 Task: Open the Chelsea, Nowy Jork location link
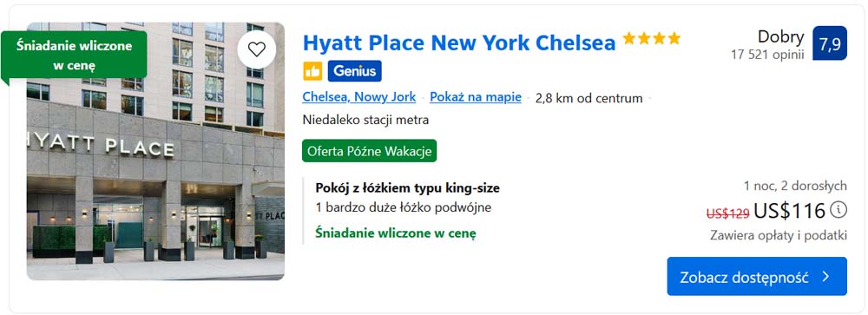click(358, 97)
